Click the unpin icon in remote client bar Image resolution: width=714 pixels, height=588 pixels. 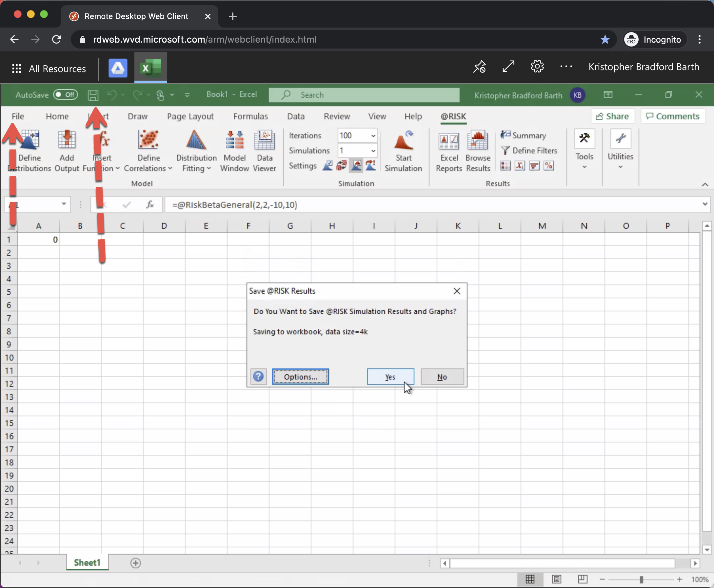click(480, 67)
